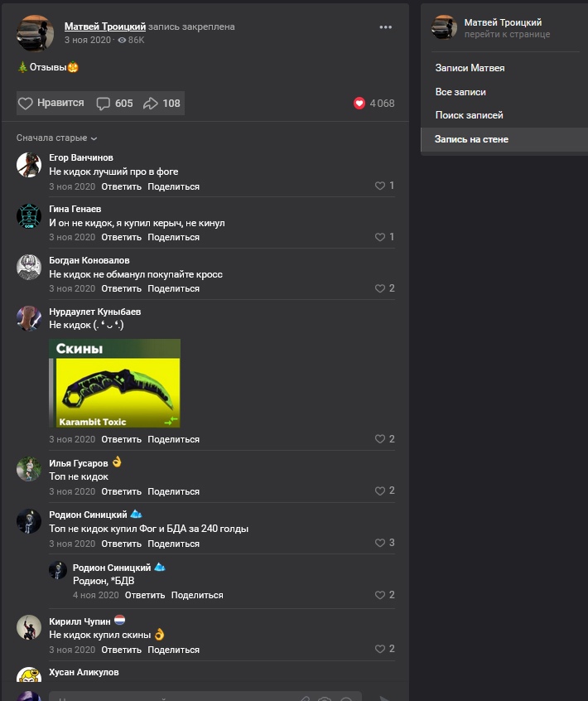The width and height of the screenshot is (588, 701).
Task: Open Поиск записей in sidebar
Action: pyautogui.click(x=469, y=115)
